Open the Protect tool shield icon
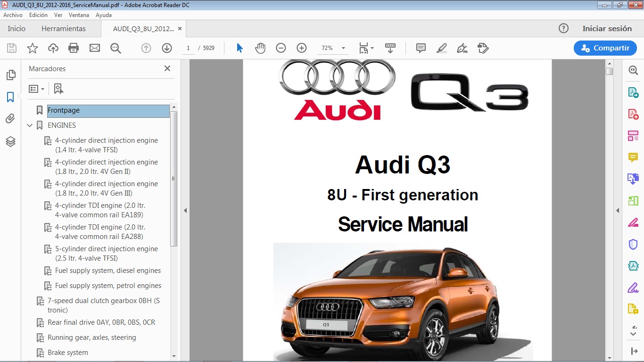The width and height of the screenshot is (644, 362). (x=633, y=244)
